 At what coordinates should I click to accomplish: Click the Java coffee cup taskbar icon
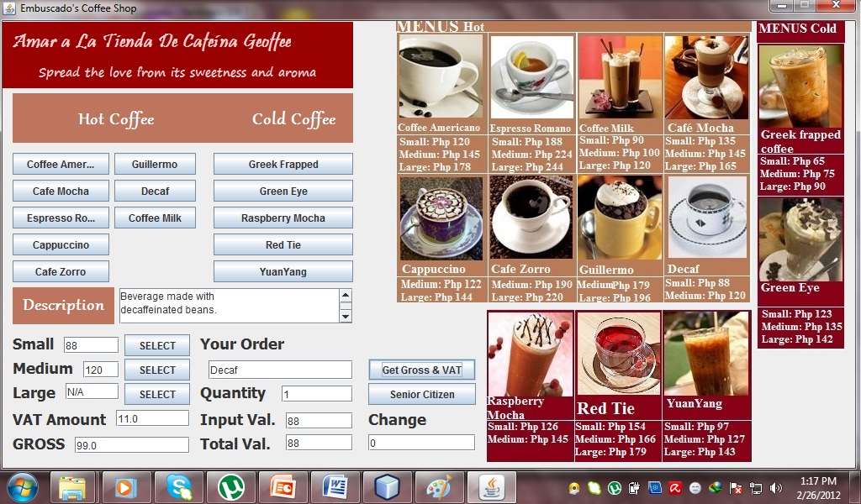click(x=491, y=487)
